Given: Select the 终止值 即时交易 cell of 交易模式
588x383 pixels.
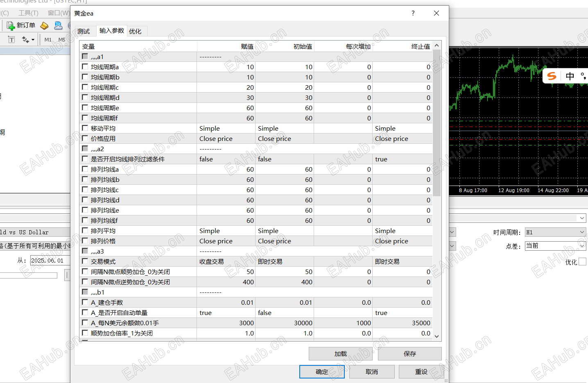Looking at the screenshot, I should pyautogui.click(x=403, y=261).
